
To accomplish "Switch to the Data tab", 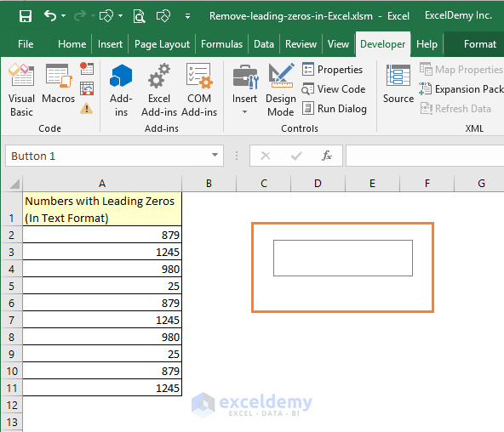I will [x=264, y=44].
